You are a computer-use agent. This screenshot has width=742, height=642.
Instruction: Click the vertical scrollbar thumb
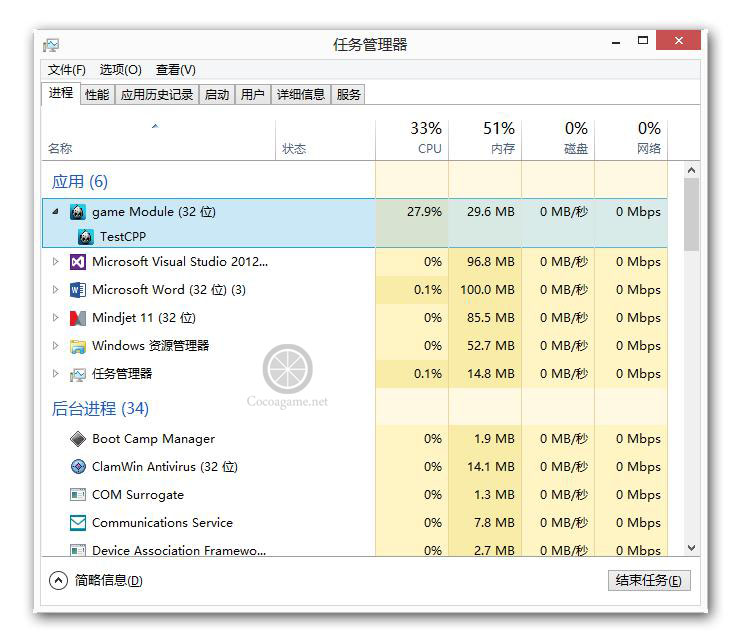click(x=691, y=214)
